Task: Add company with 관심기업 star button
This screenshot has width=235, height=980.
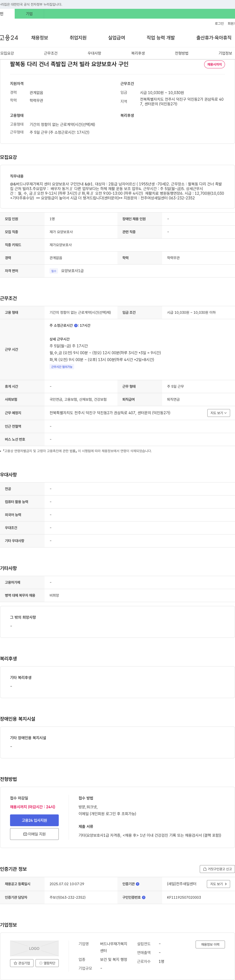Action: pos(22,963)
